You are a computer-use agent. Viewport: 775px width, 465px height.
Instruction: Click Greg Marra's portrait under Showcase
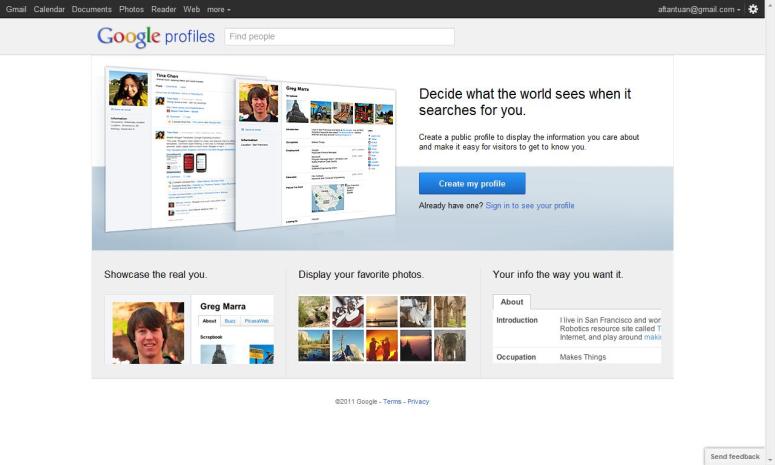tap(148, 333)
